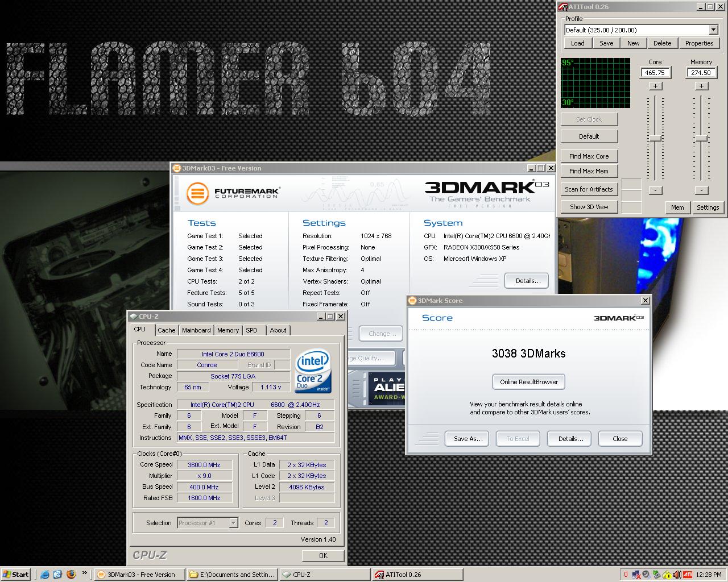Click Save in ATITool profile section
This screenshot has height=582, width=728.
coord(606,43)
